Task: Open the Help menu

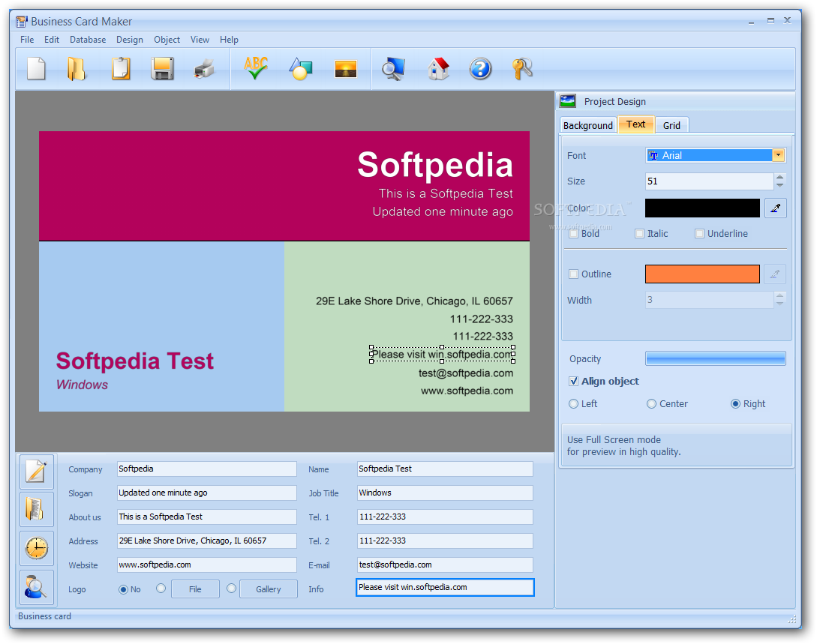Action: coord(229,40)
